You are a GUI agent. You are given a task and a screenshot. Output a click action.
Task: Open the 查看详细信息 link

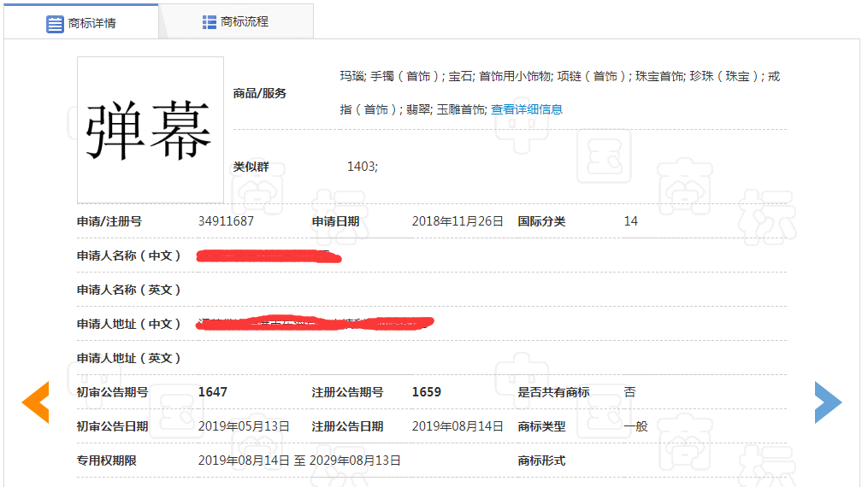click(x=526, y=109)
